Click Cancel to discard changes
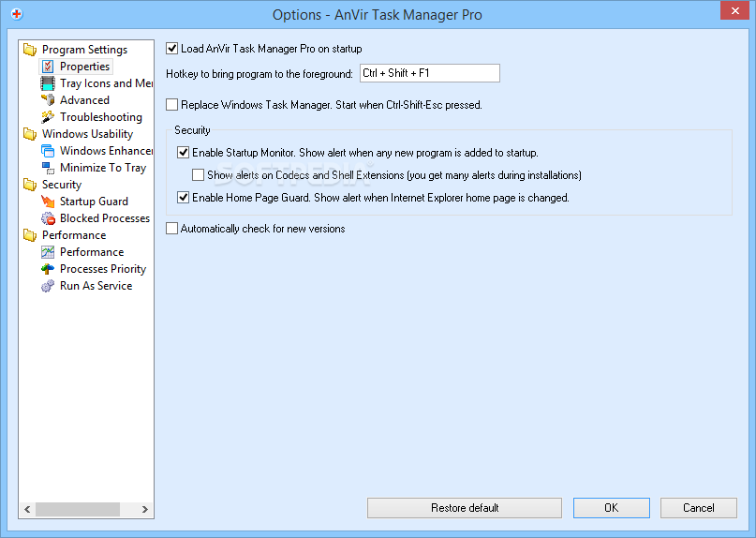Viewport: 756px width, 538px height. [x=699, y=508]
